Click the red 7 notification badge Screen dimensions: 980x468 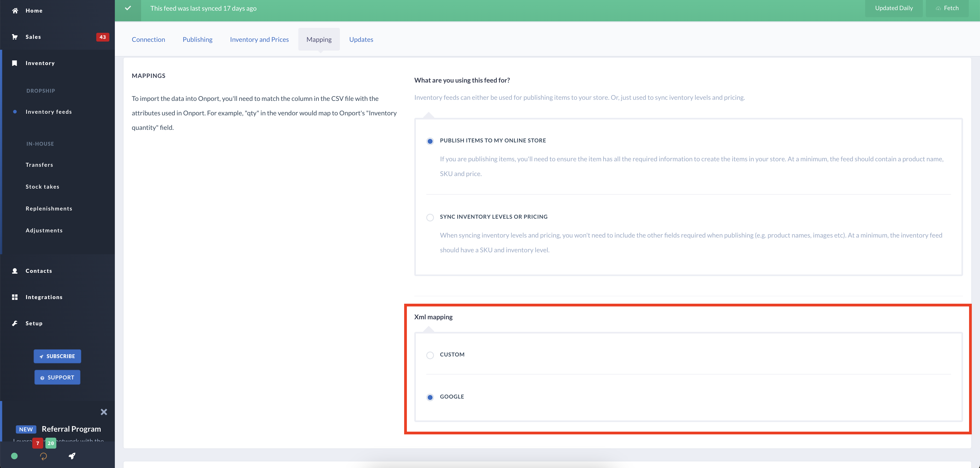click(38, 443)
